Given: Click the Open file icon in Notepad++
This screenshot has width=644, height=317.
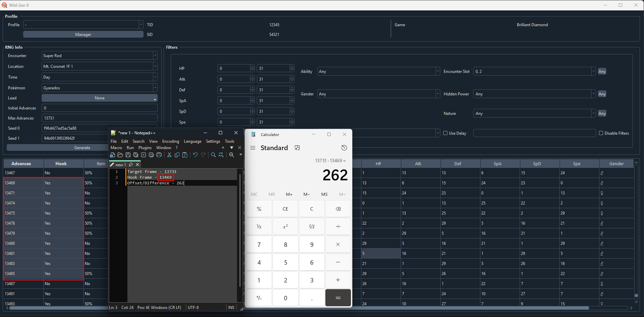Looking at the screenshot, I should pyautogui.click(x=120, y=155).
